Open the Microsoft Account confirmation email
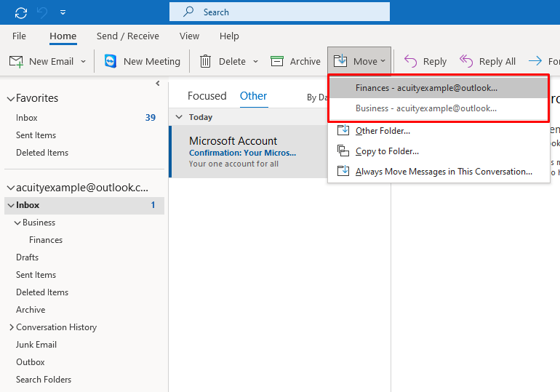Viewport: 560px width, 392px height. pos(249,152)
